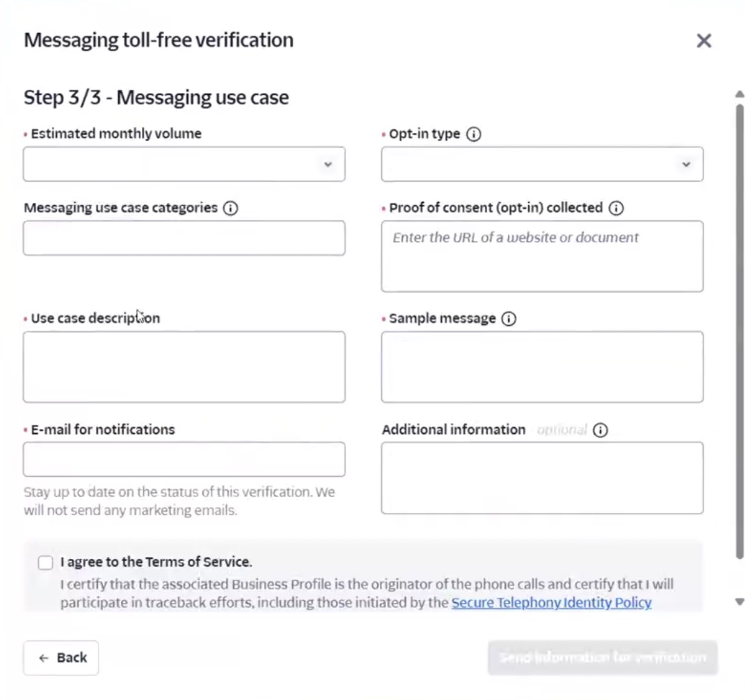Click info icon next to Opt-in type

click(474, 134)
